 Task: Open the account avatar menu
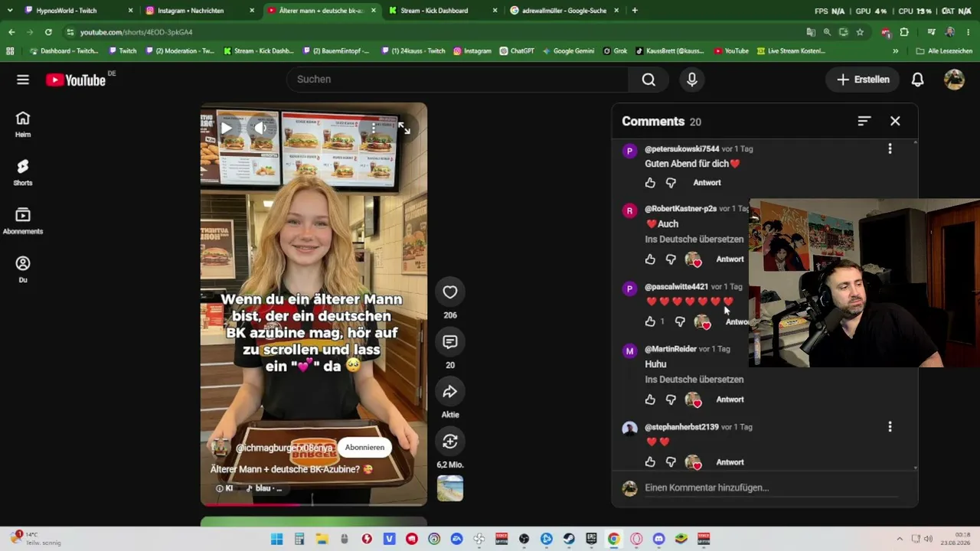(x=954, y=80)
